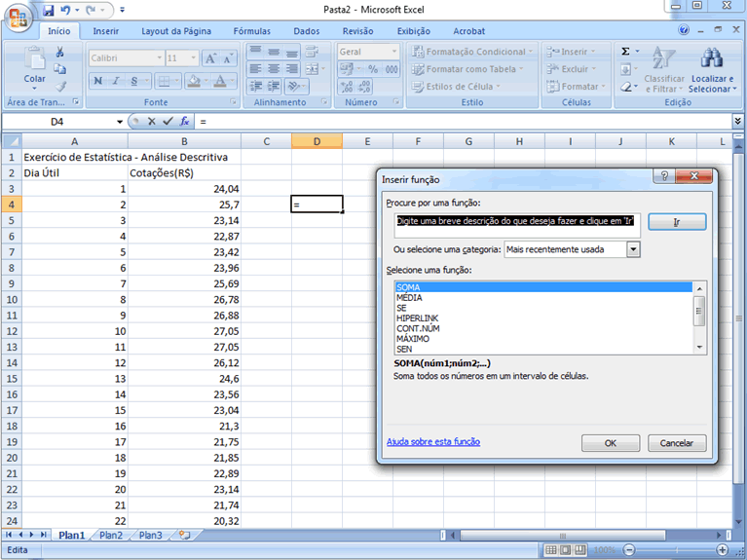The image size is (747, 560).
Task: Open the function category dropdown
Action: pos(633,249)
